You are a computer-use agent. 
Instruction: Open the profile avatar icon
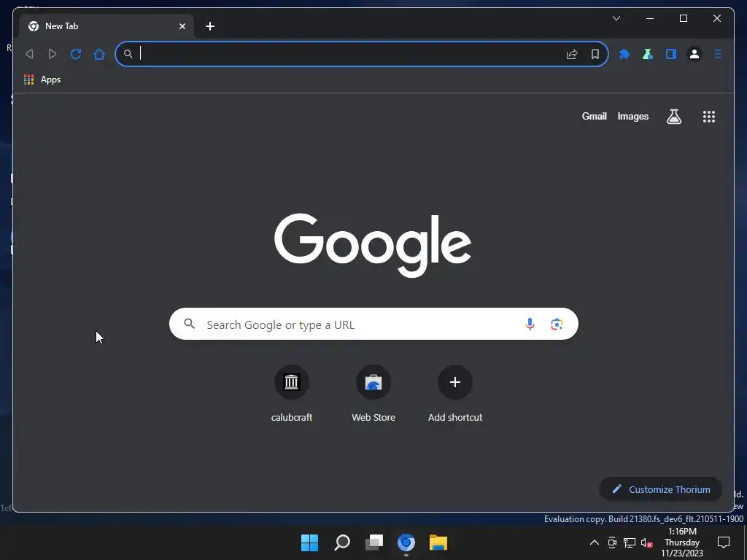(694, 54)
